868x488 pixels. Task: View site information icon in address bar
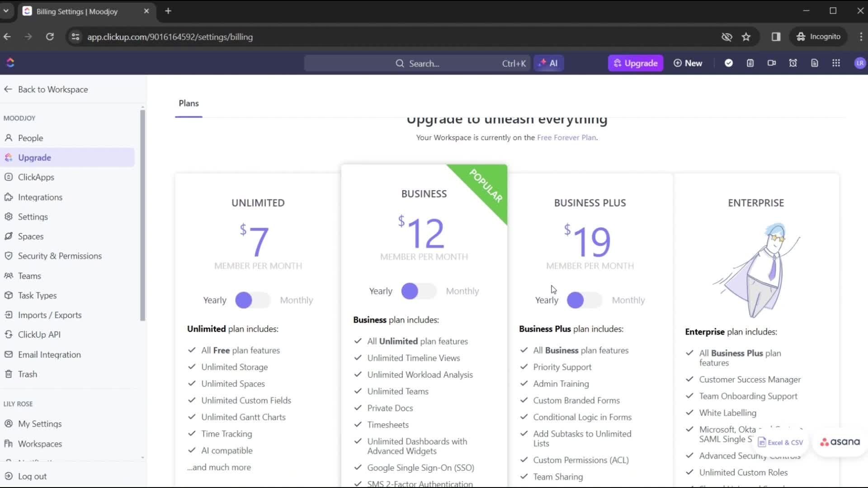[75, 37]
